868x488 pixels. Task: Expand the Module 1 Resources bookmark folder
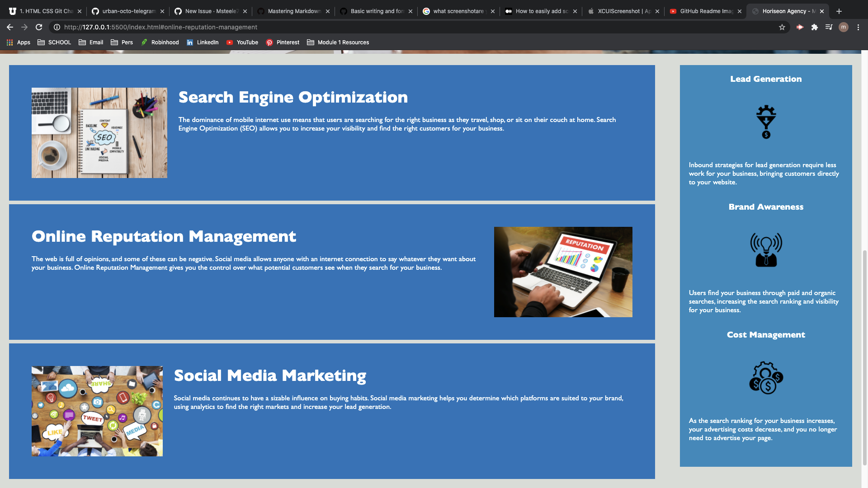coord(338,42)
